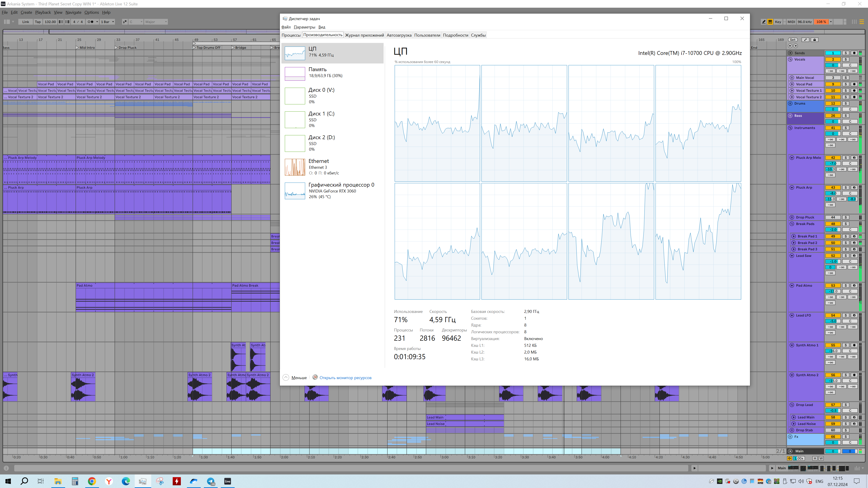Switch to Процессы tab in Task Manager
The width and height of the screenshot is (868, 488).
[x=291, y=35]
